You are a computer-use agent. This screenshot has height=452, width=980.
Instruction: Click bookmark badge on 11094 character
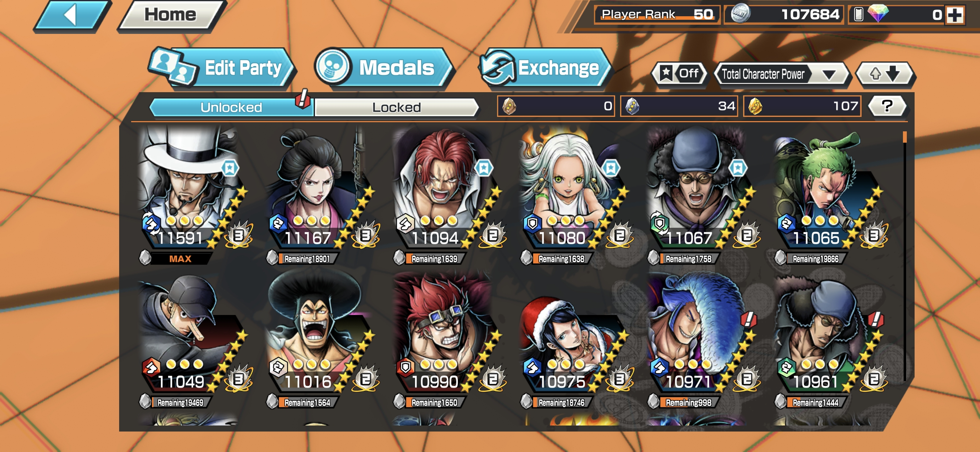coord(484,168)
